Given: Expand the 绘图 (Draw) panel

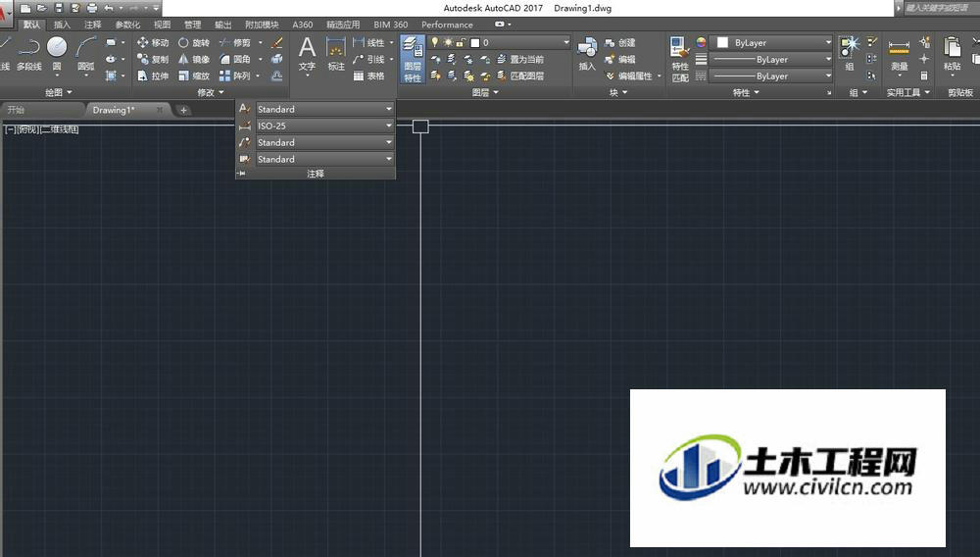Looking at the screenshot, I should coord(59,92).
